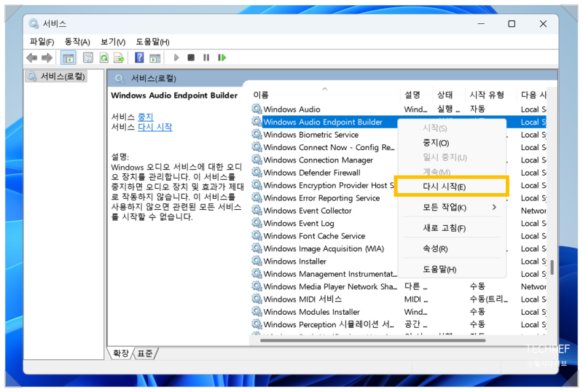
Task: Click the Refresh toolbar icon
Action: click(104, 58)
